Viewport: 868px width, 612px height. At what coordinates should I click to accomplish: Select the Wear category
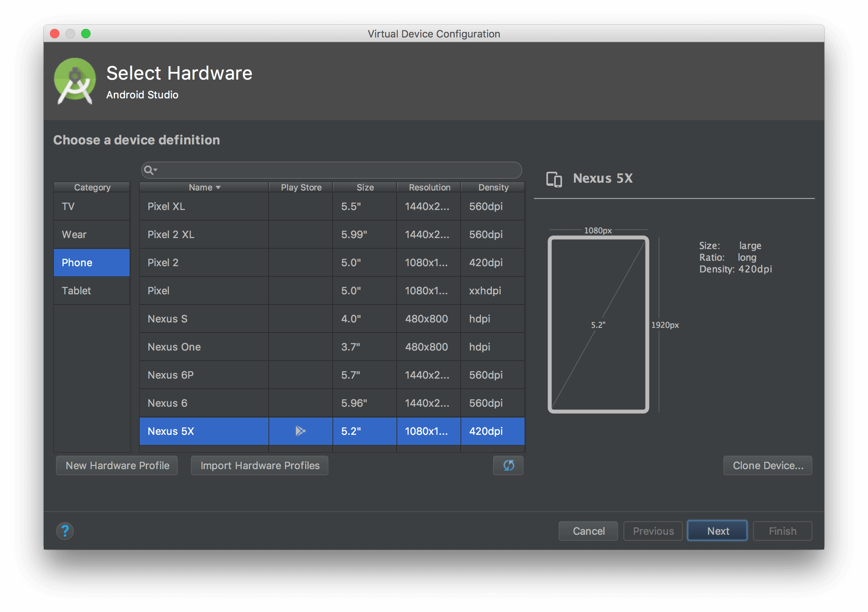[92, 235]
